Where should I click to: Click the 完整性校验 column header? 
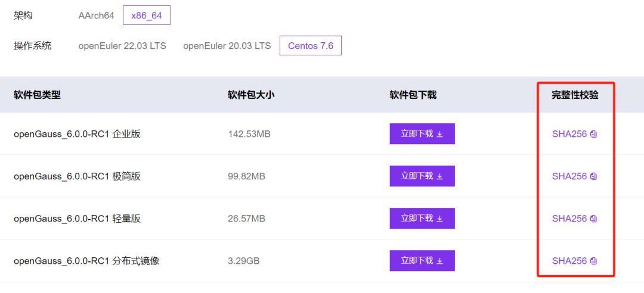(x=575, y=95)
